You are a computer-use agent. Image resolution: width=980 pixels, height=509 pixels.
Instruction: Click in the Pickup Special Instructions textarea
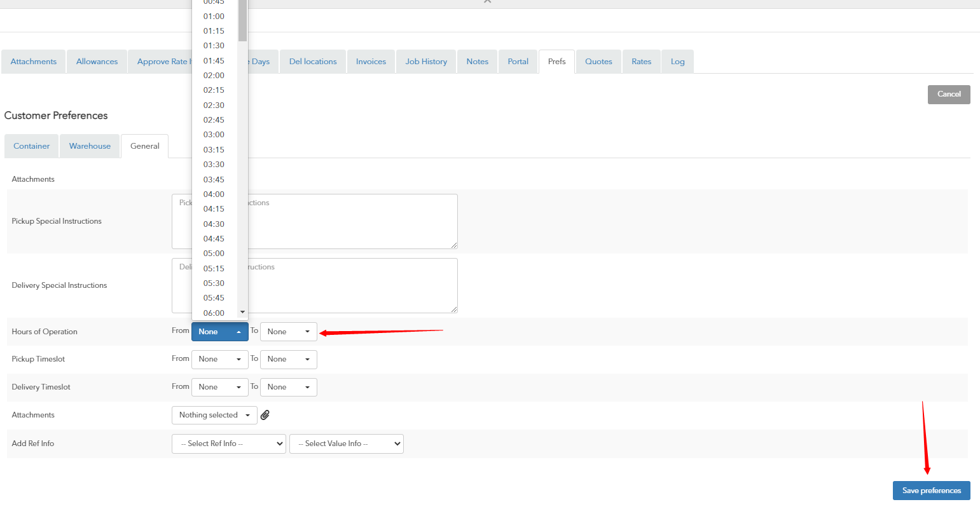[315, 221]
